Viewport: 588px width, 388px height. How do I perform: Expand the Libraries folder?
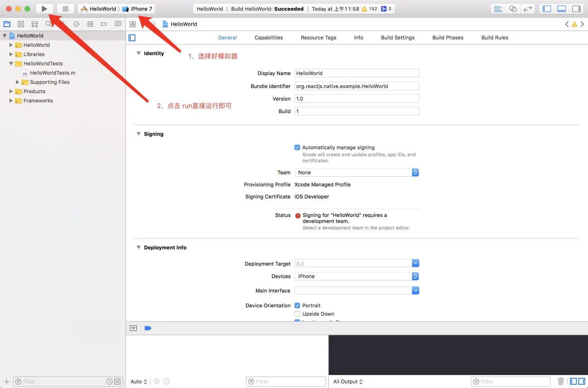11,54
